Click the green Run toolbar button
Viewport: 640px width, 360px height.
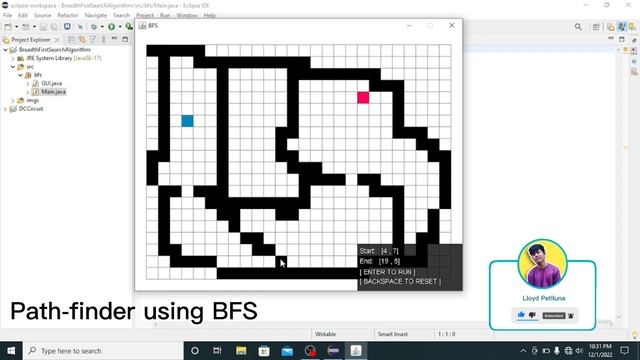coord(111,27)
